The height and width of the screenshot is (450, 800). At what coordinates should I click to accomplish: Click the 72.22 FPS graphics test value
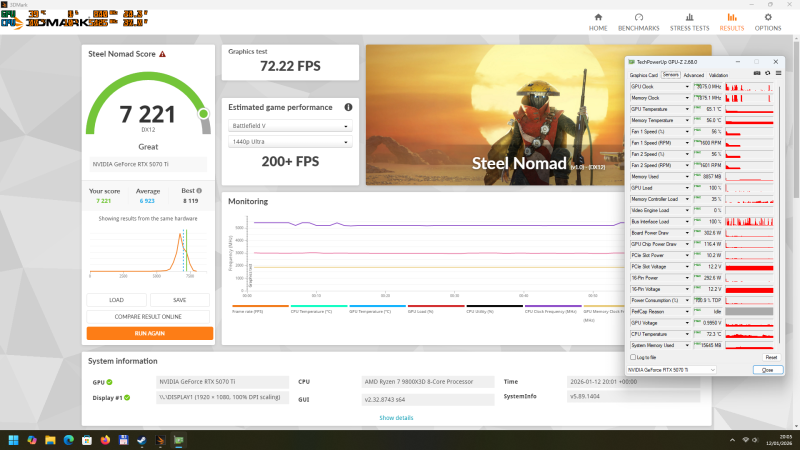290,66
